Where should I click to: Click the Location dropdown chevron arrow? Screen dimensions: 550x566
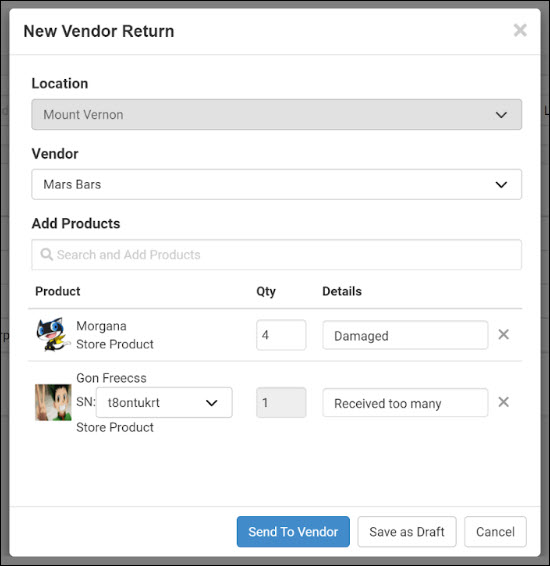click(501, 115)
